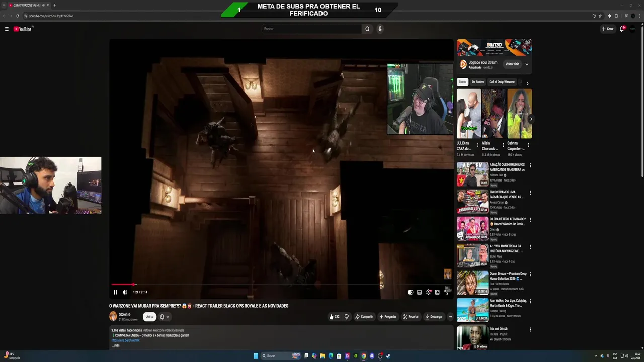Image resolution: width=644 pixels, height=362 pixels.
Task: Open the Alan Walker, Dua Lipa mix
Action: pyautogui.click(x=472, y=310)
